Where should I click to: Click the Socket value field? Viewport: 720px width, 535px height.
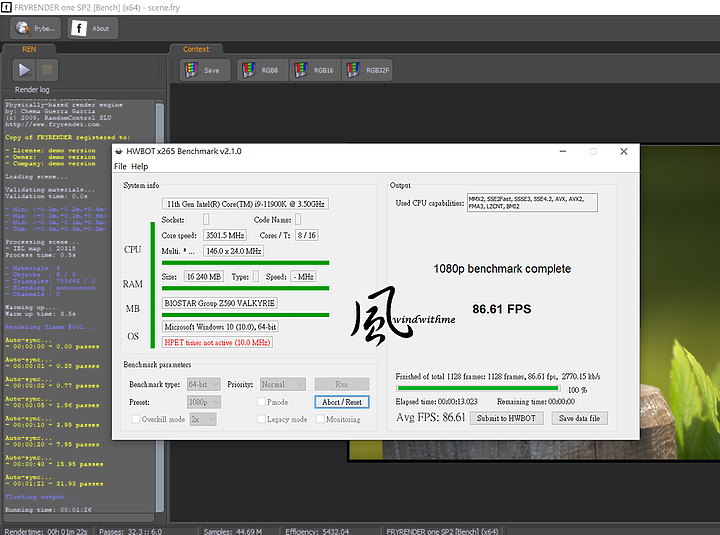pos(206,220)
